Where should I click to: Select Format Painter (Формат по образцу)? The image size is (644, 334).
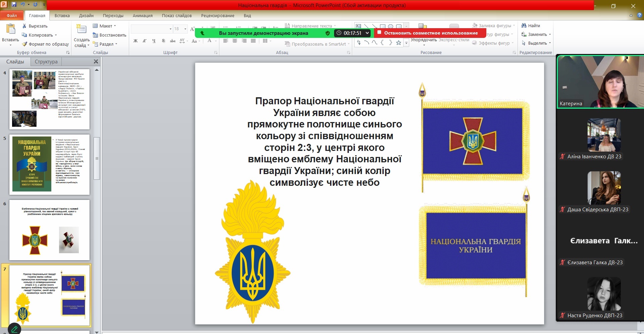[45, 44]
